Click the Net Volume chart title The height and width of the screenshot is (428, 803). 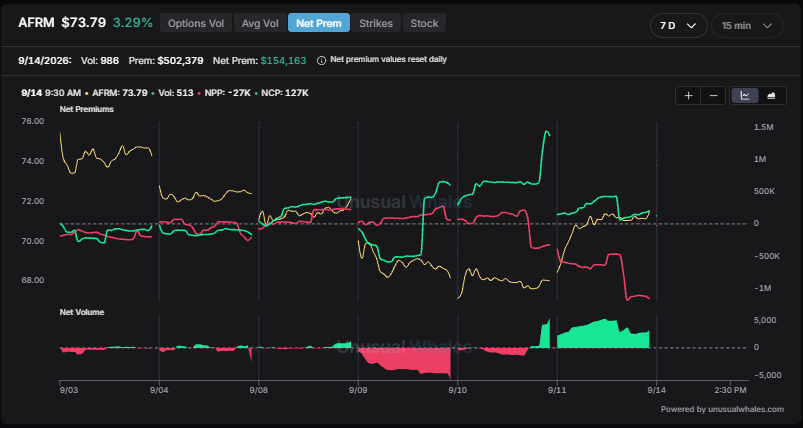coord(81,312)
